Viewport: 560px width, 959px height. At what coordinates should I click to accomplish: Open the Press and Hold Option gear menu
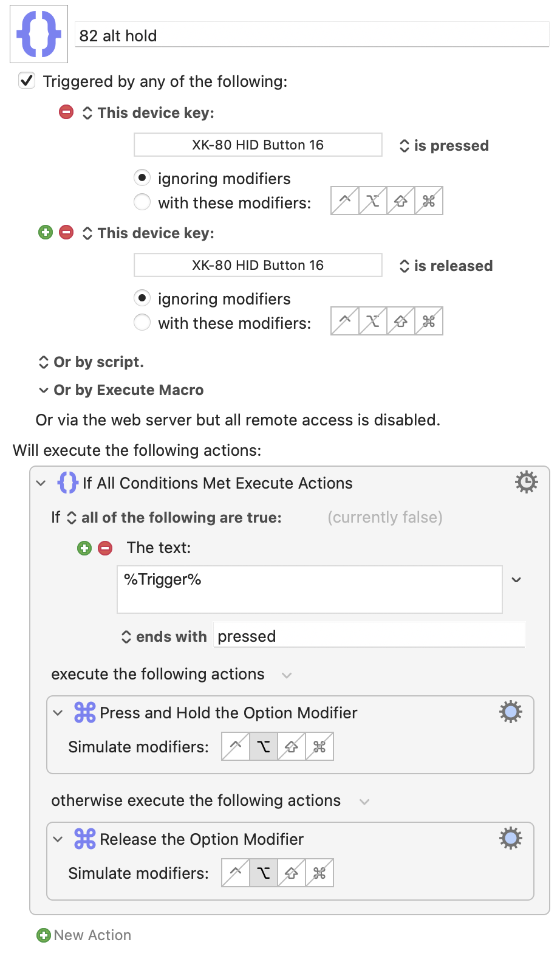point(511,712)
